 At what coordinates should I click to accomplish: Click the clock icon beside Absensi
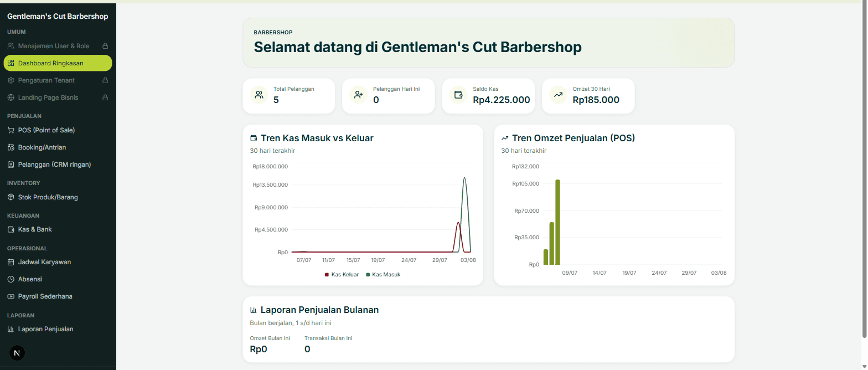pyautogui.click(x=11, y=279)
